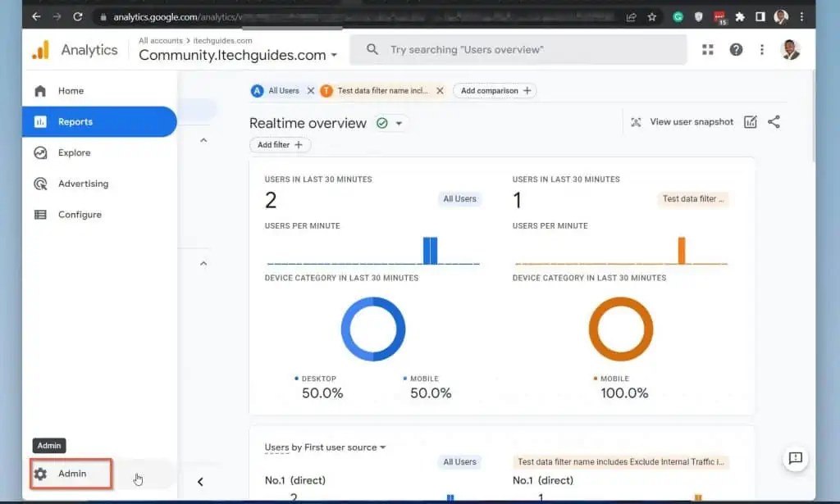Image resolution: width=840 pixels, height=504 pixels.
Task: Share the Realtime report via share icon
Action: point(774,121)
